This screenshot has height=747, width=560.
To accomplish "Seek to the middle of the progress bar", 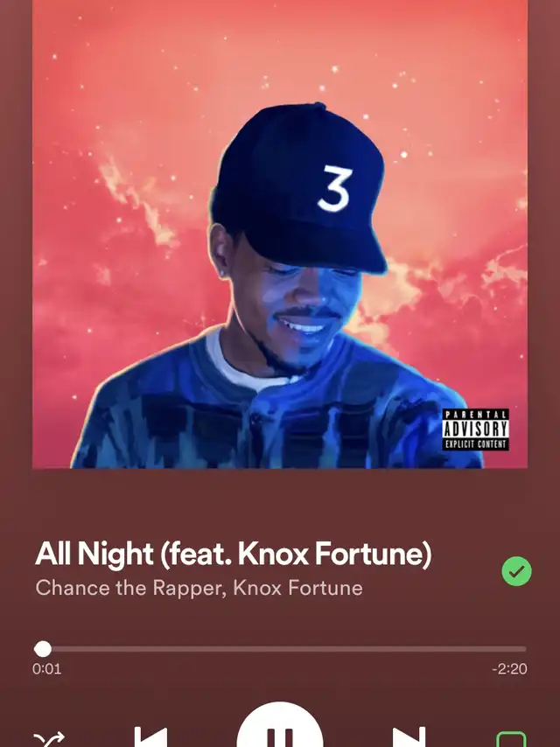I will pyautogui.click(x=280, y=649).
